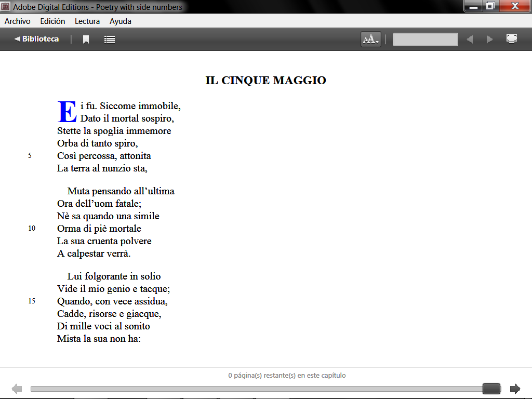Go to the next page arrow
532x399 pixels.
(515, 389)
